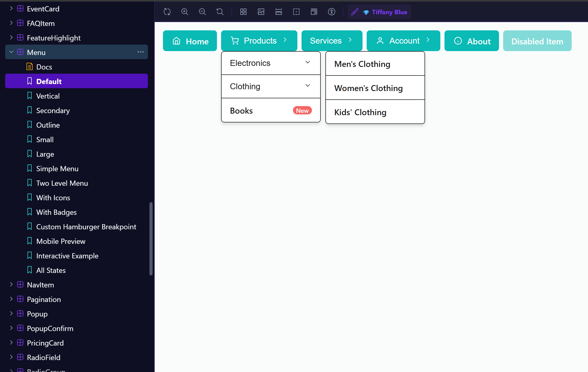Expand the NavItem component group
Image resolution: width=588 pixels, height=372 pixels.
point(11,284)
